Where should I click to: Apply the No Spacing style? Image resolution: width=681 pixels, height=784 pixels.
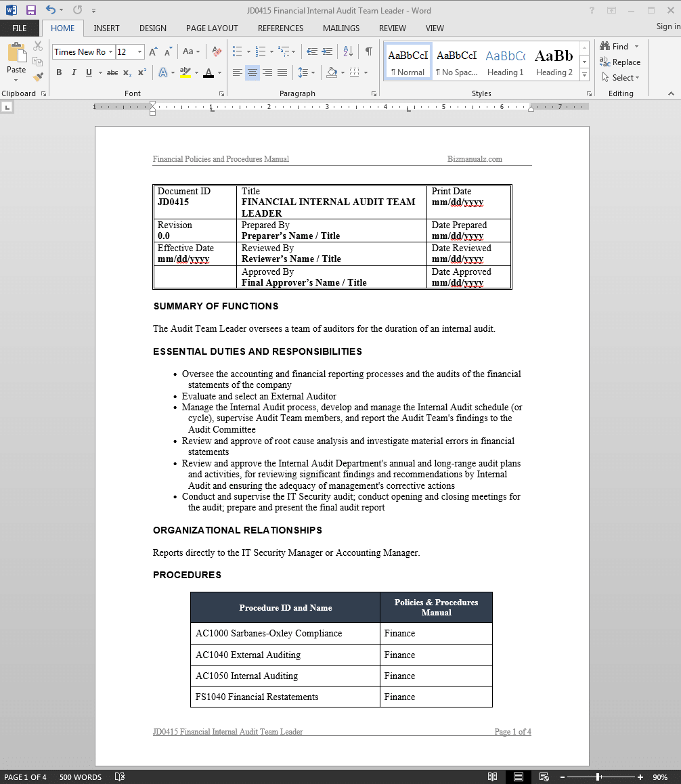pos(456,61)
